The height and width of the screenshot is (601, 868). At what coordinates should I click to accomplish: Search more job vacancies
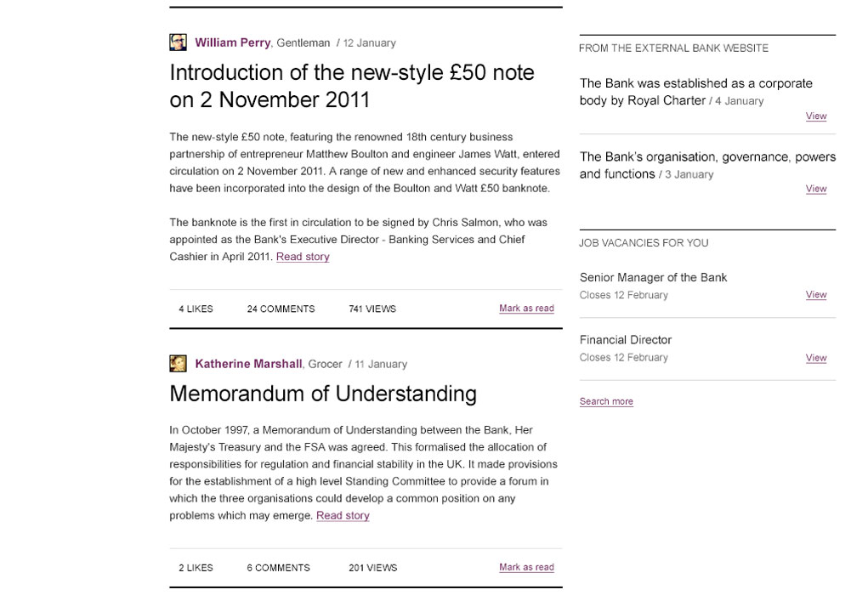tap(606, 402)
